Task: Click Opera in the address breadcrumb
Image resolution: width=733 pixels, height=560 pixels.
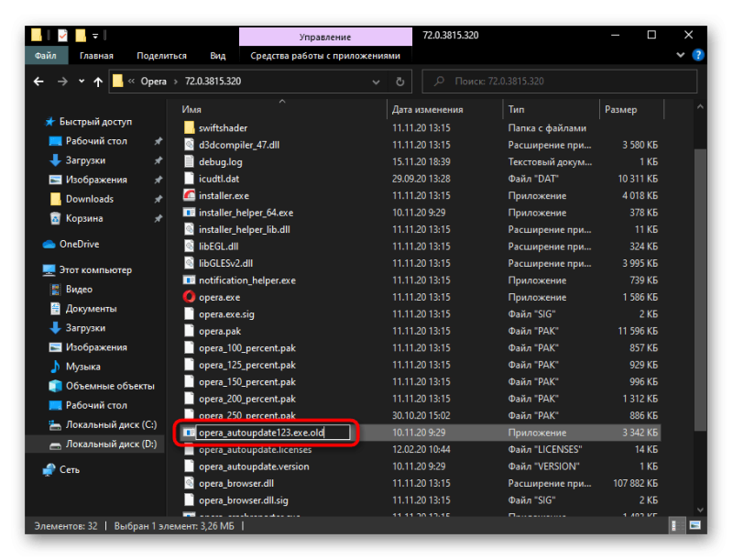Action: (x=153, y=82)
